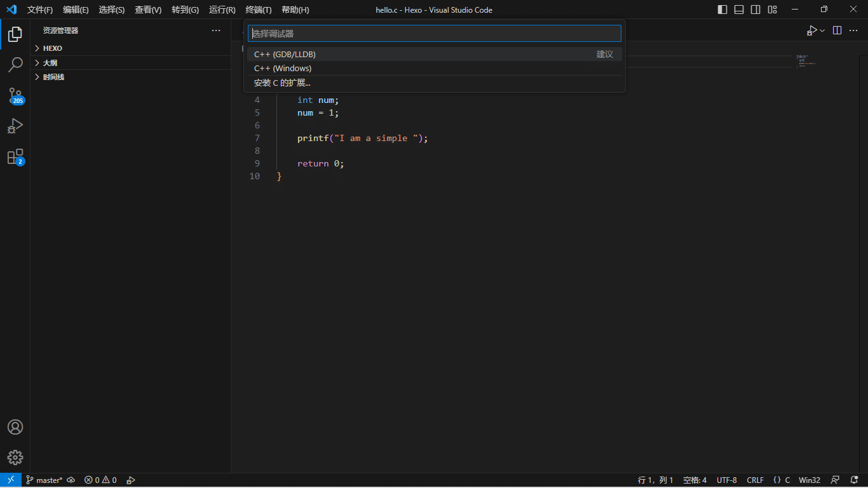Open the 运行(R) menu
Image resolution: width=868 pixels, height=488 pixels.
222,10
